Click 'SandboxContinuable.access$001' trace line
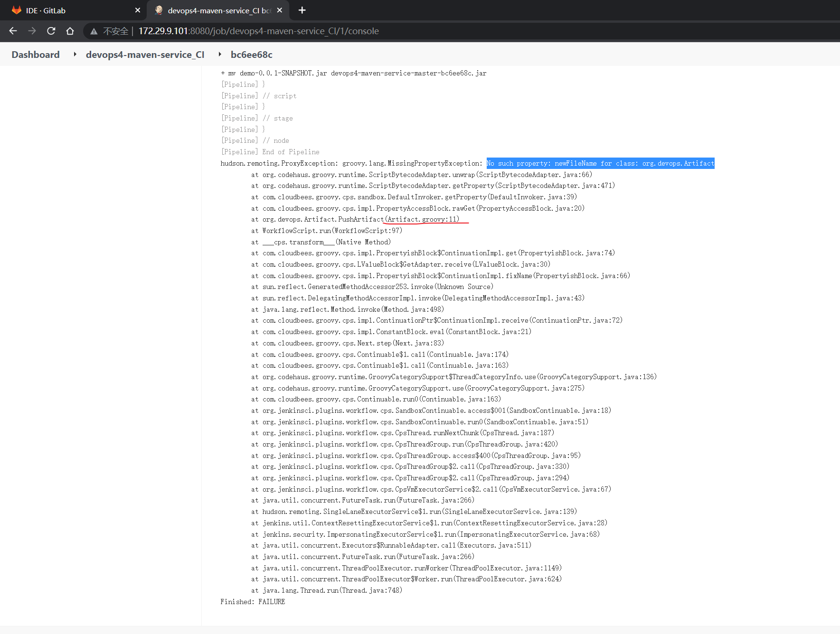Image resolution: width=840 pixels, height=634 pixels. pos(431,410)
